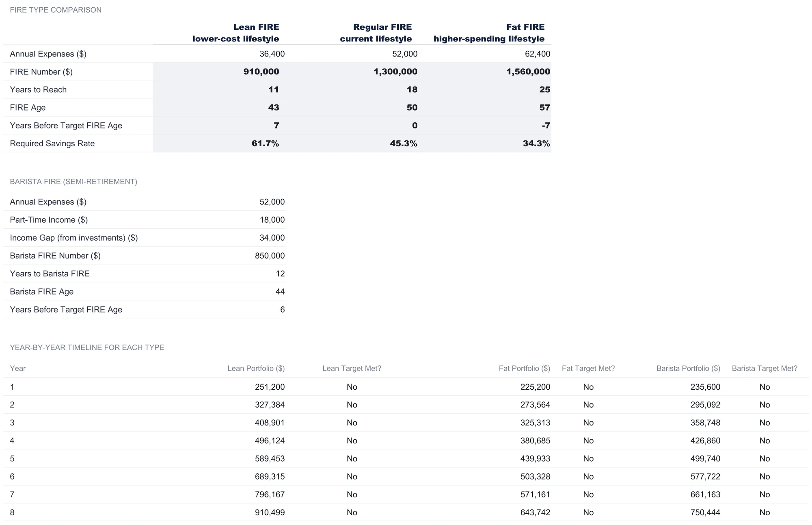The width and height of the screenshot is (812, 525).
Task: Click the Required Savings Rate row label
Action: pos(52,143)
